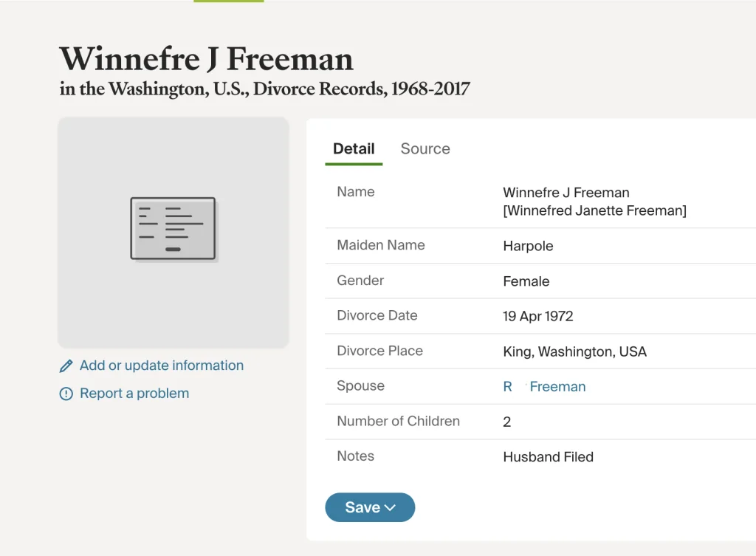Image resolution: width=756 pixels, height=556 pixels.
Task: Select the Detail tab
Action: (x=354, y=148)
